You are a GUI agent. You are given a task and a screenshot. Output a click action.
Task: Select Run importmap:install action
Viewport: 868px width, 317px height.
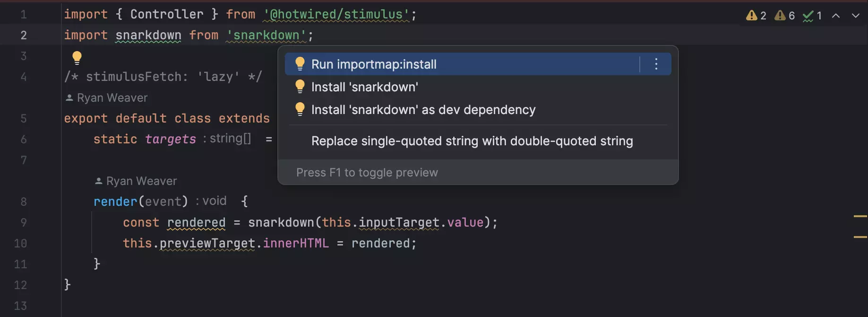click(x=374, y=64)
